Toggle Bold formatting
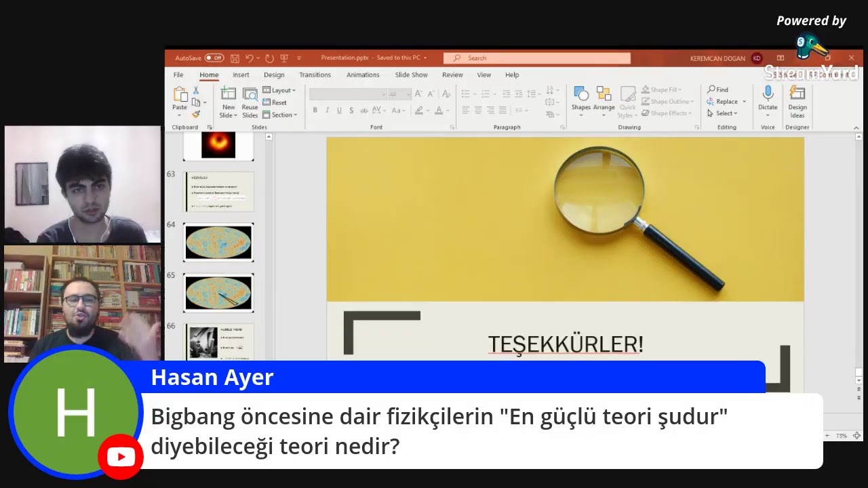 (315, 110)
